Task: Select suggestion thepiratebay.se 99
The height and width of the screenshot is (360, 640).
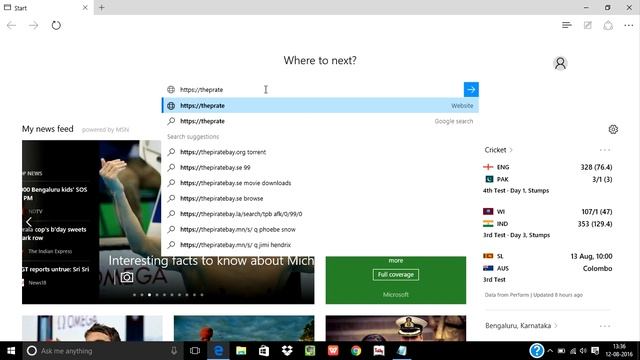Action: point(320,167)
